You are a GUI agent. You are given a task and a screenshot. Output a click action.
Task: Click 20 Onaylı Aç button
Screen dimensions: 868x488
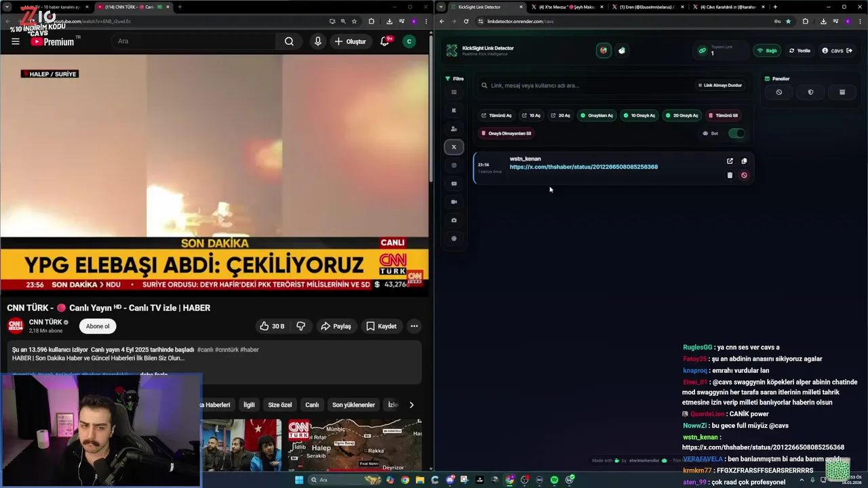pyautogui.click(x=682, y=115)
